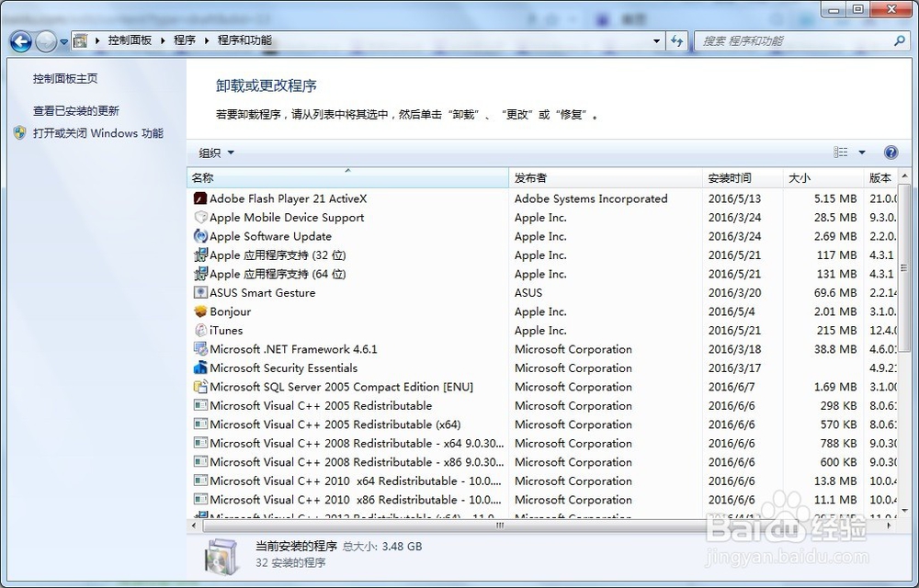Select Microsoft Visual C++ 2005 Redistributable row
Image resolution: width=919 pixels, height=588 pixels.
pos(542,405)
